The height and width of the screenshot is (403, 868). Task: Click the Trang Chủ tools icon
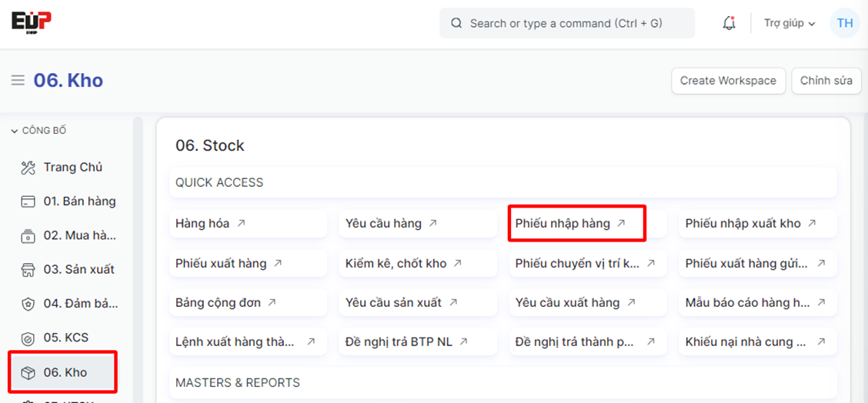28,168
